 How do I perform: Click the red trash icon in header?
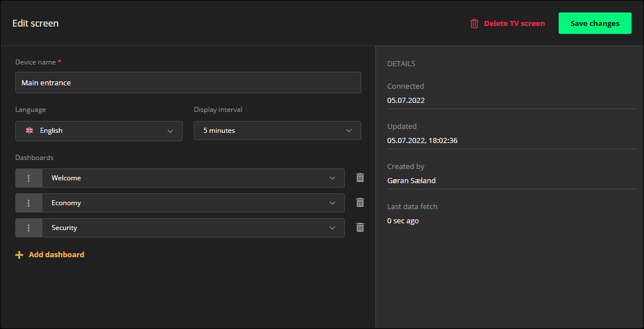pos(474,24)
